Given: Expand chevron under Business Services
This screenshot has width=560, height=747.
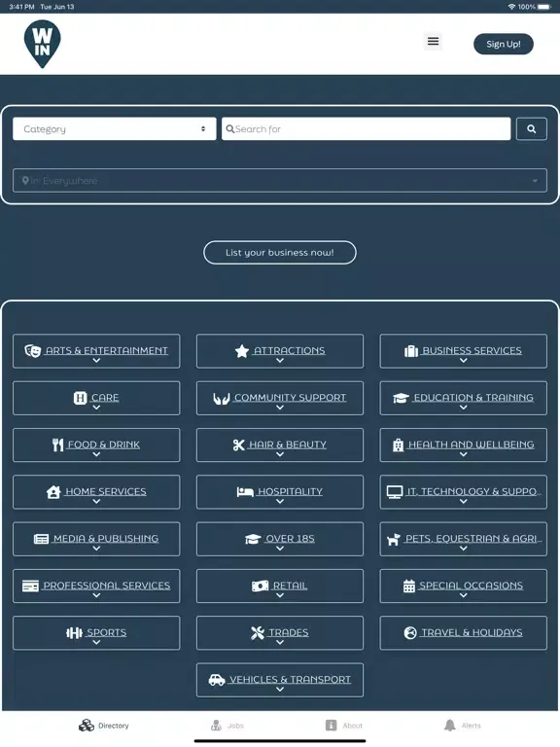Looking at the screenshot, I should click(x=464, y=361).
